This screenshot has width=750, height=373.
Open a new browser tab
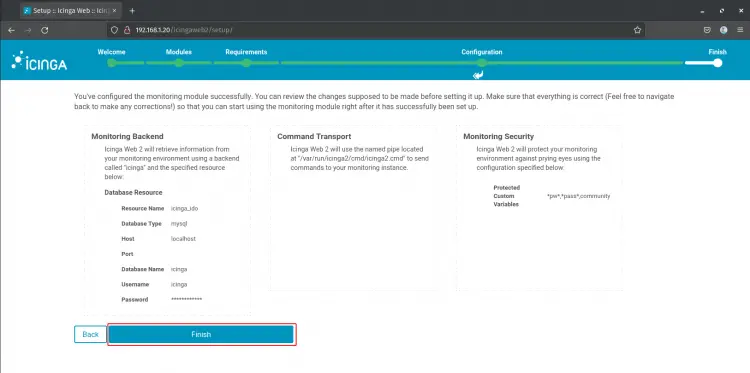pos(132,11)
